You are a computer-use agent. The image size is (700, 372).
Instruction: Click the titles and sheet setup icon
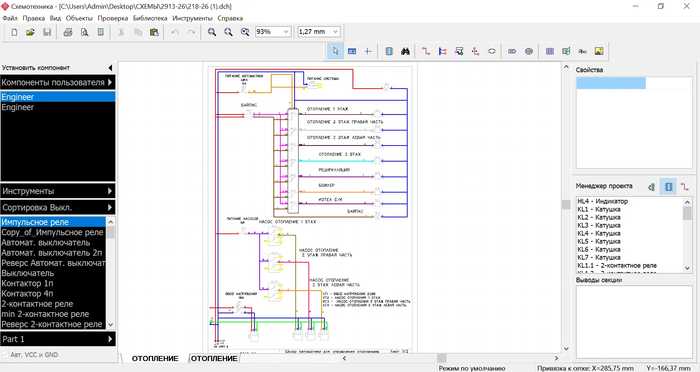click(101, 32)
